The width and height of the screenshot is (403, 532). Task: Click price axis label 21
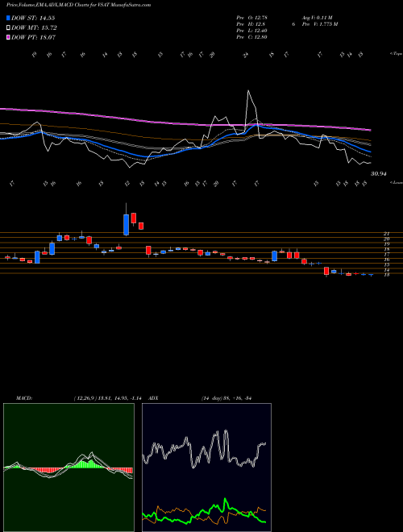tap(386, 234)
